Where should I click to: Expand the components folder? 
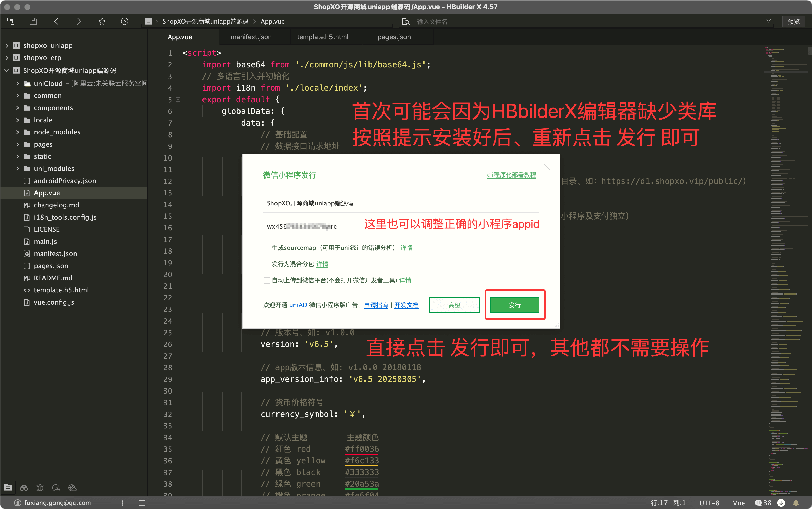coord(17,108)
